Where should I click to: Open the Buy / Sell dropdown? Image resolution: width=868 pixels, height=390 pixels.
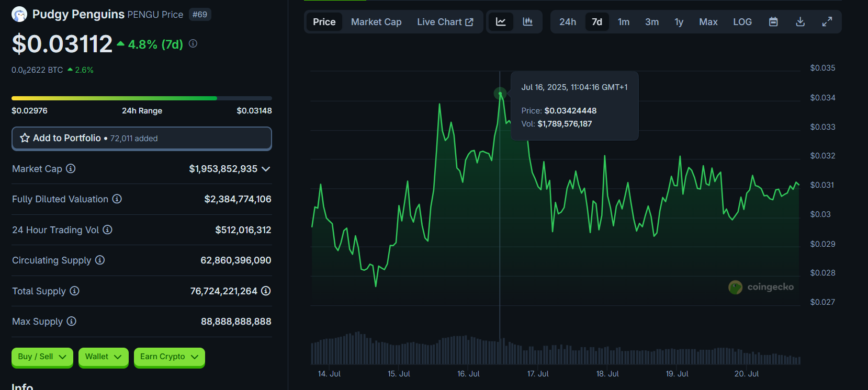pos(42,357)
